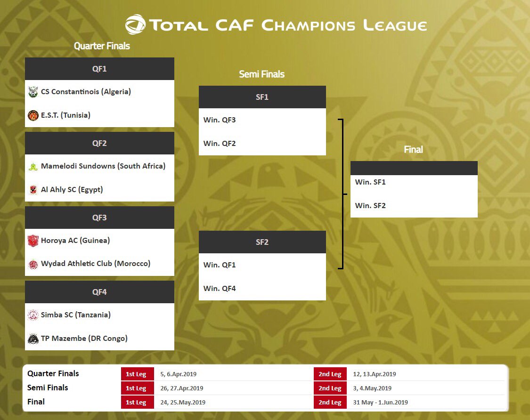Click the Win. QF4 entry in SF2
The height and width of the screenshot is (420, 530).
(220, 289)
